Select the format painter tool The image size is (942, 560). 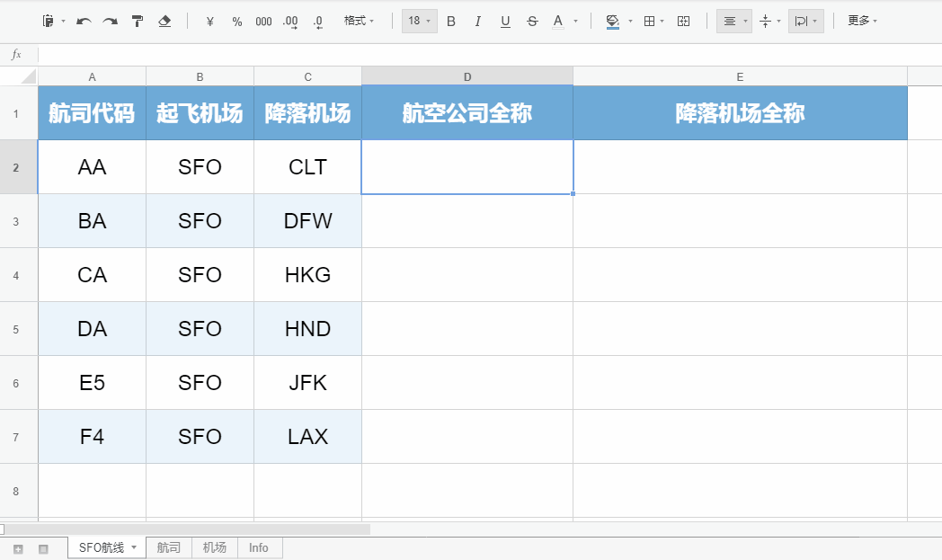click(137, 20)
